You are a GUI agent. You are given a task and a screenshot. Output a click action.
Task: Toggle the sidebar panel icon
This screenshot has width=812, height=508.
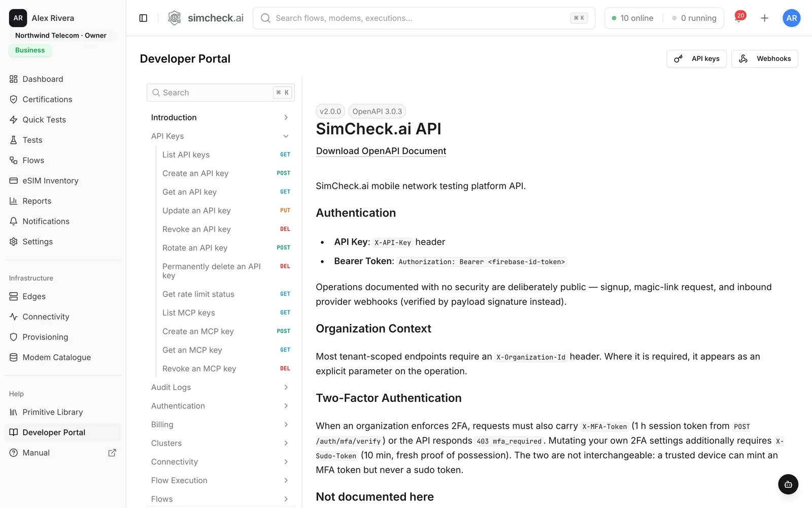point(143,18)
